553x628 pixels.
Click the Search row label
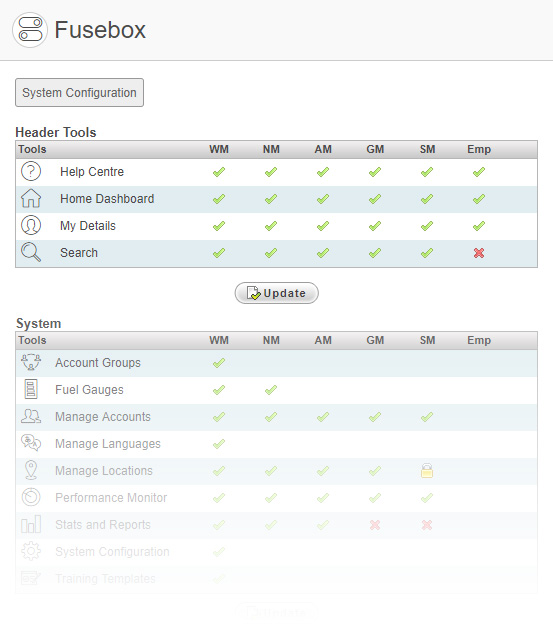(x=79, y=253)
